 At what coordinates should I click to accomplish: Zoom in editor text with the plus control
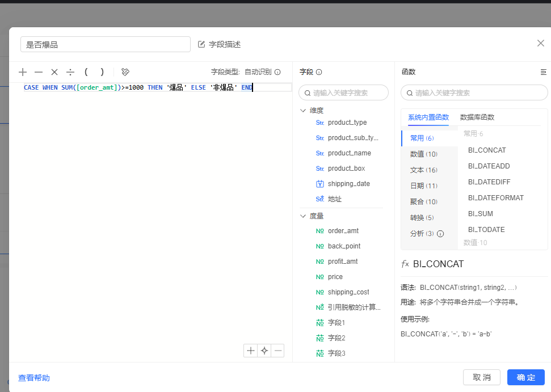pos(250,351)
